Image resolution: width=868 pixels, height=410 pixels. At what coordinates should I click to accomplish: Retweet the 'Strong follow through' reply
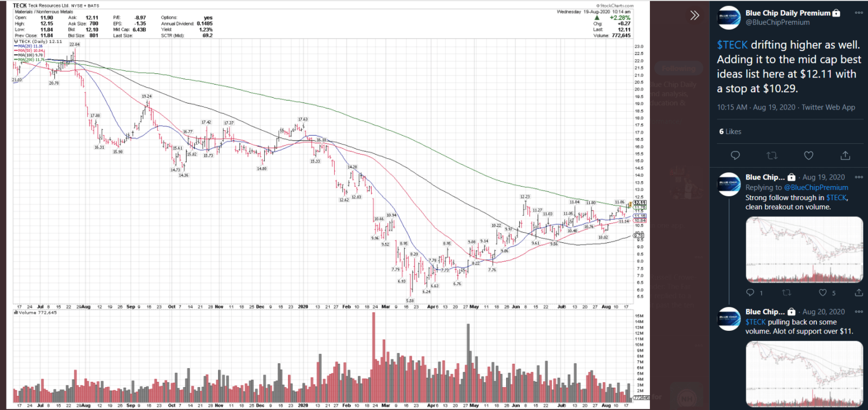(786, 292)
